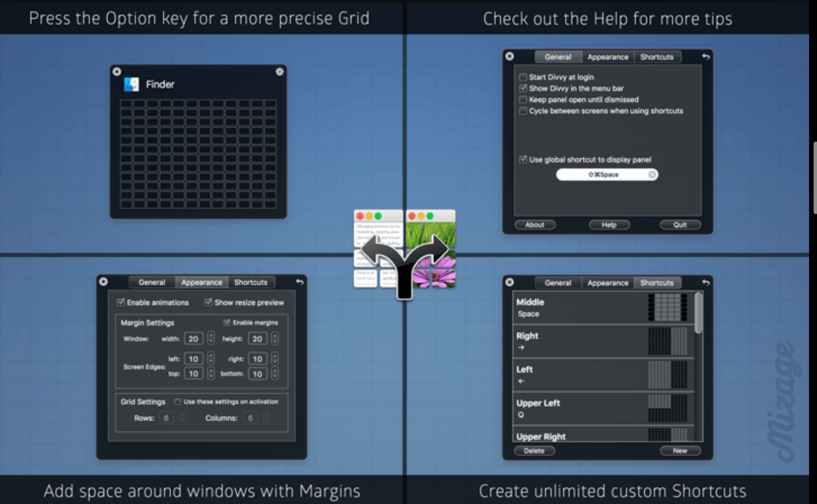
Task: Toggle the Enable margins checkbox
Action: 227,322
